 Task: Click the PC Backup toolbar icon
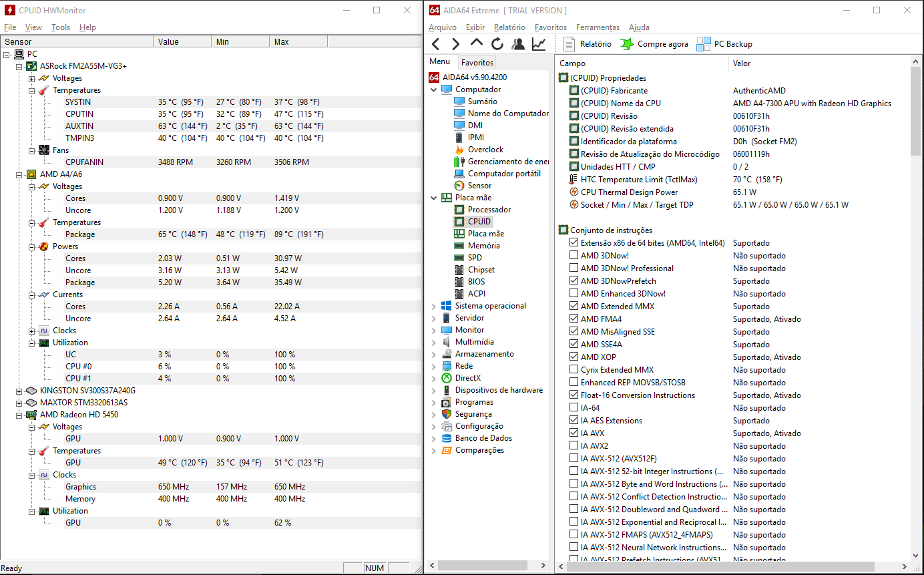tap(704, 44)
